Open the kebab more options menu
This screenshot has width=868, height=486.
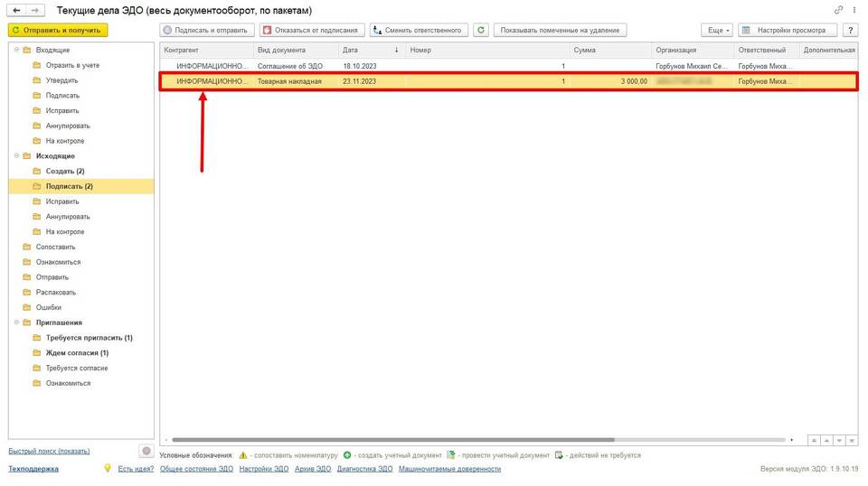854,10
